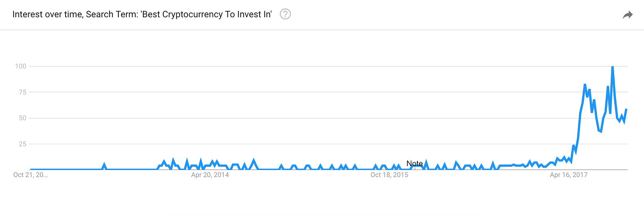This screenshot has width=644, height=217.
Task: Select the 'Apr 20, 2014' axis label
Action: [210, 175]
